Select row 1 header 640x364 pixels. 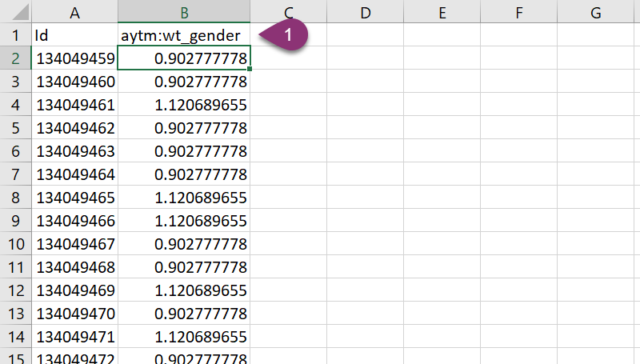(15, 35)
